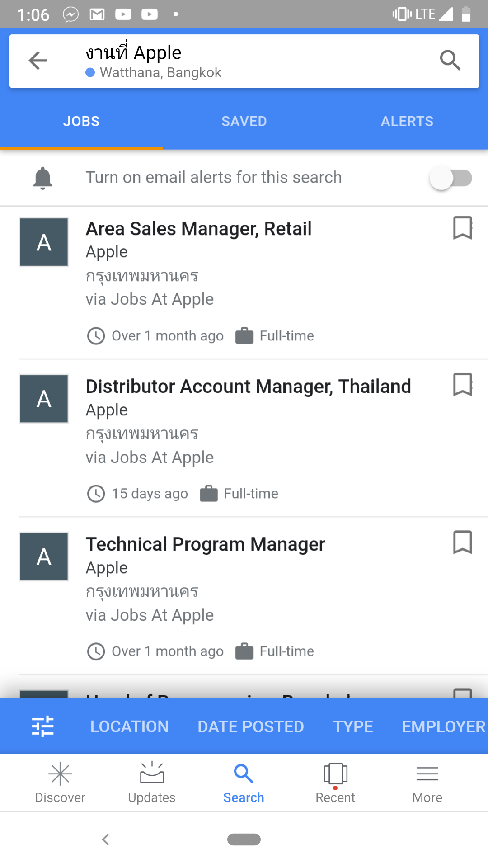Open Area Sales Manager, Retail listing
488x868 pixels.
pos(199,229)
